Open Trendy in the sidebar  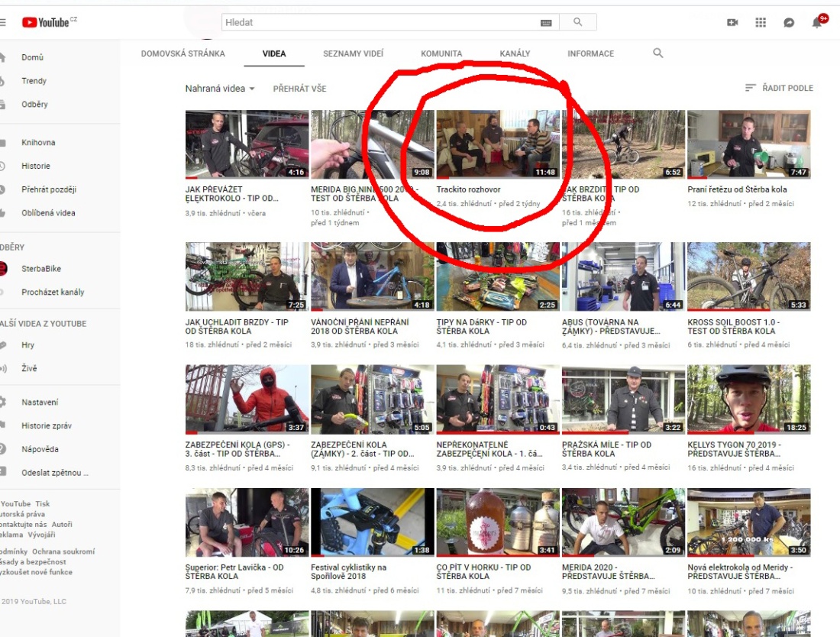(x=34, y=81)
